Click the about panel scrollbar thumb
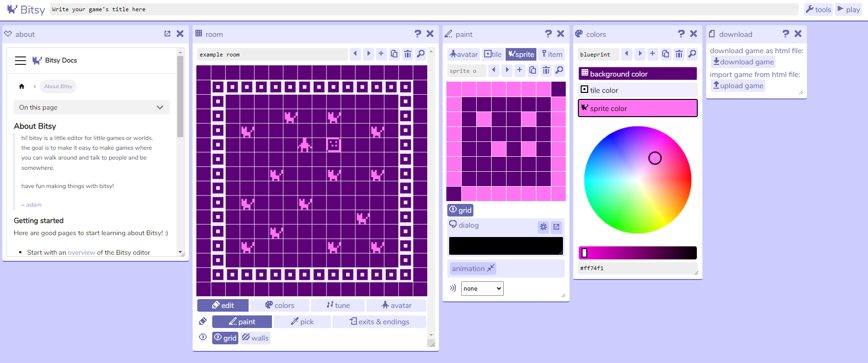This screenshot has width=868, height=363. tap(181, 97)
